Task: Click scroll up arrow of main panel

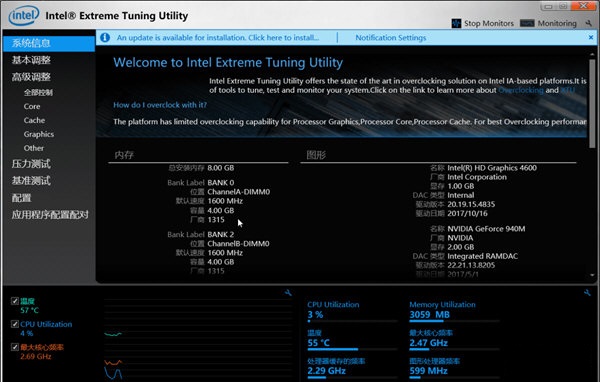Action: point(592,55)
